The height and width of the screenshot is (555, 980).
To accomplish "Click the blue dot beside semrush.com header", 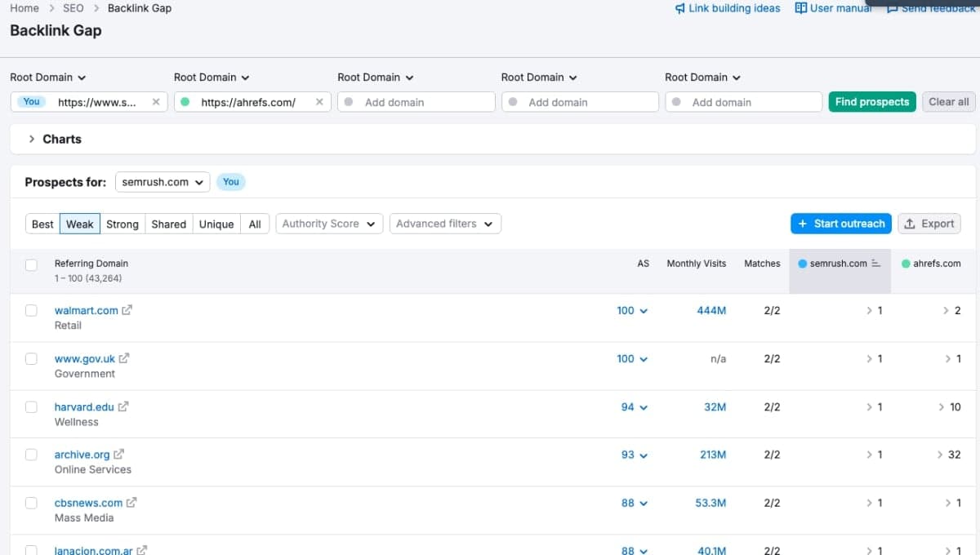I will pyautogui.click(x=802, y=264).
